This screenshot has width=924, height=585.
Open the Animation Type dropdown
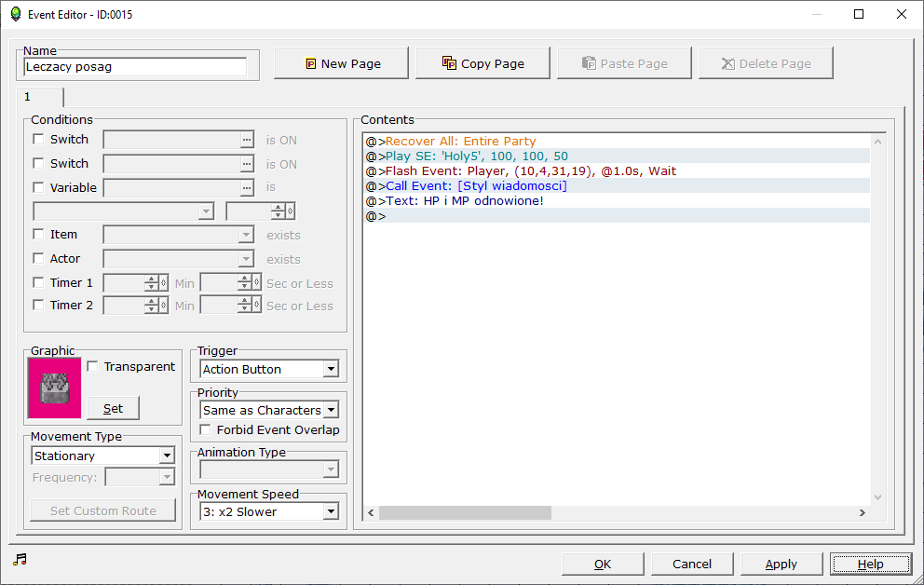tap(269, 469)
